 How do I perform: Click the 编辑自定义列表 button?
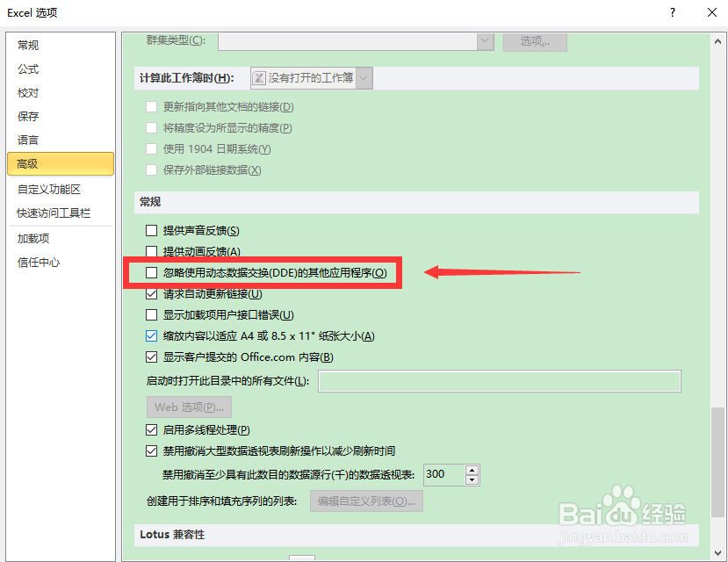(x=366, y=501)
